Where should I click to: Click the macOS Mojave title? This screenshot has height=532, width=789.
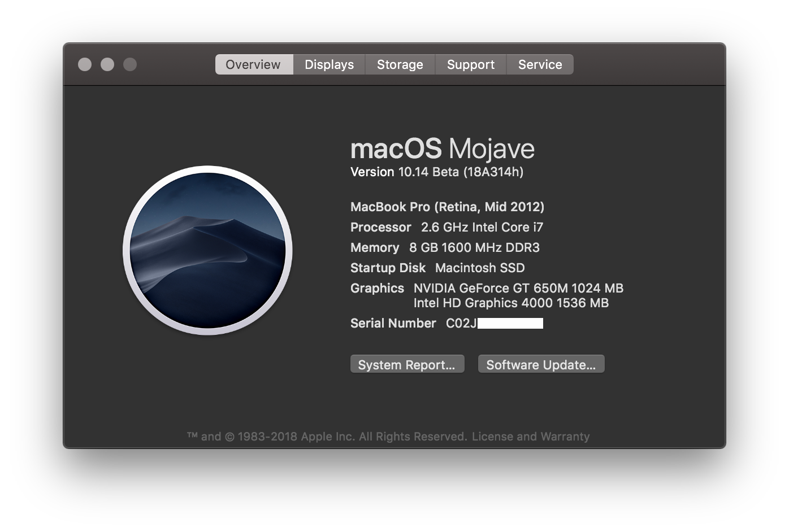[x=443, y=149]
